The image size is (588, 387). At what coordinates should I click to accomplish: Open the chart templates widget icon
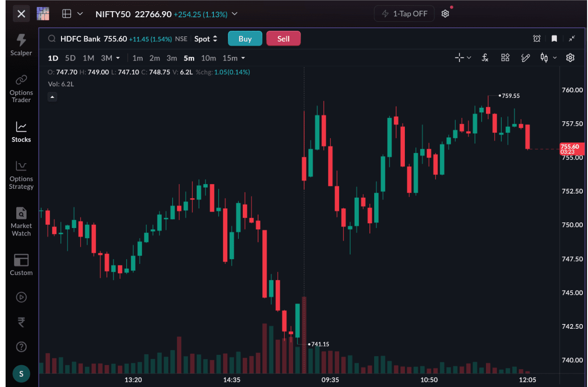(505, 58)
